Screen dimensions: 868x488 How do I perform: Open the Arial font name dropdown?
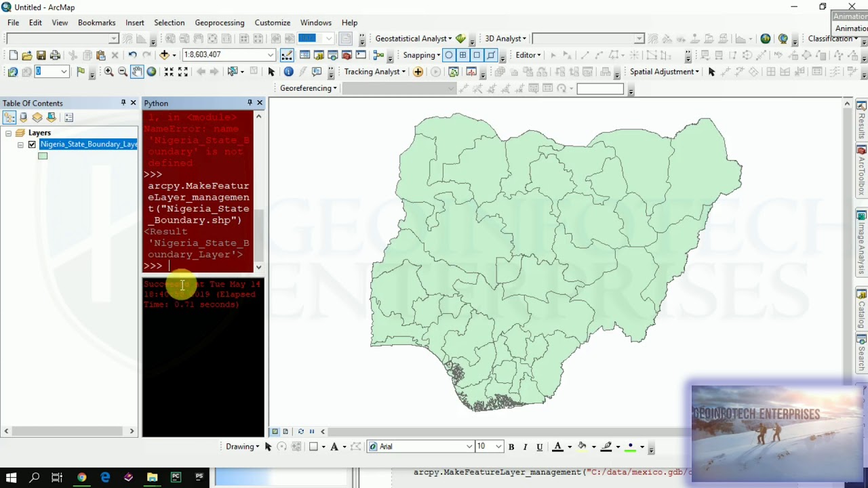coord(469,447)
